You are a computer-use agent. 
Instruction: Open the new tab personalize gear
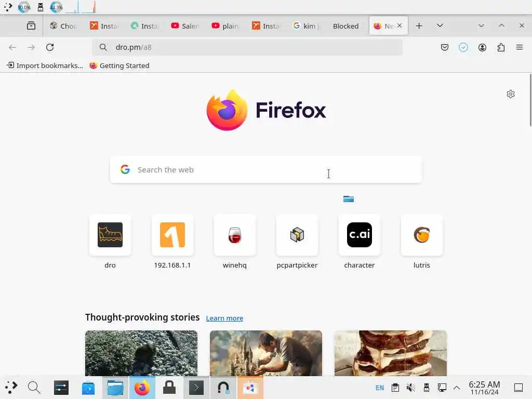tap(510, 94)
